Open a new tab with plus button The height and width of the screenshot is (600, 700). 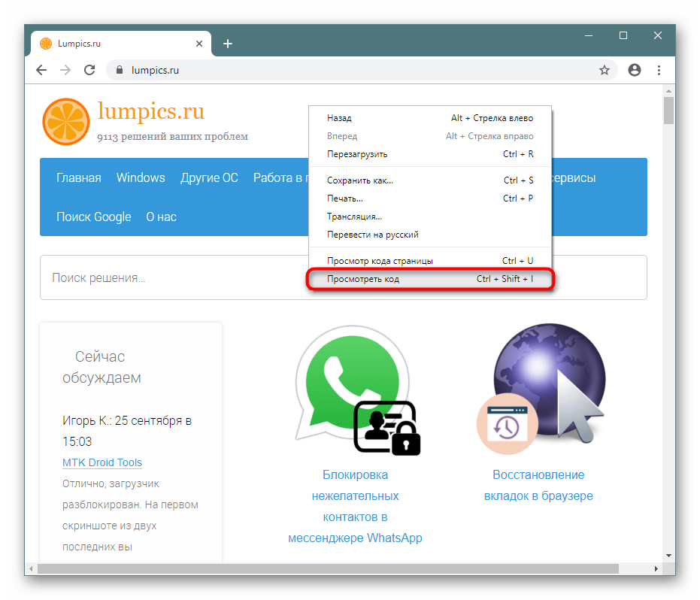point(228,44)
